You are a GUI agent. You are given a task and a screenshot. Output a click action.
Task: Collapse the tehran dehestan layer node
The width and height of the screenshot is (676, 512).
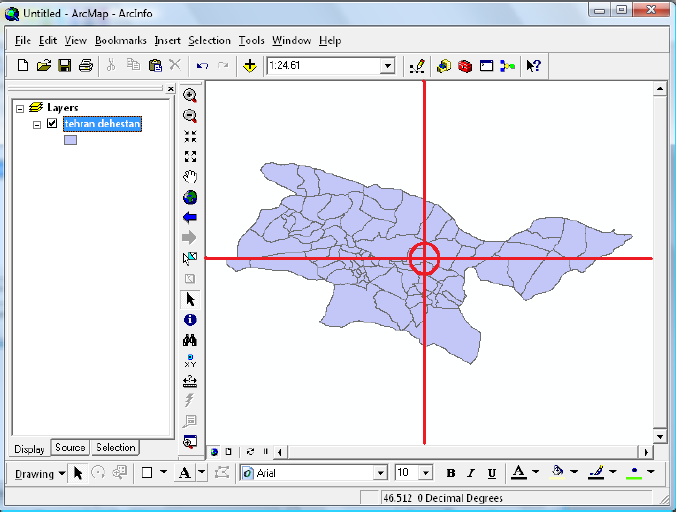point(37,125)
